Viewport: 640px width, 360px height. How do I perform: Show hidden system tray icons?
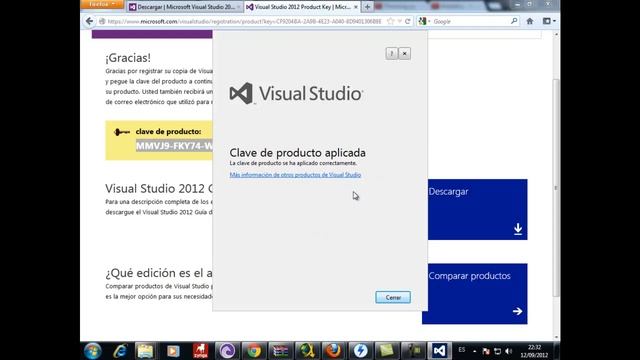(474, 351)
